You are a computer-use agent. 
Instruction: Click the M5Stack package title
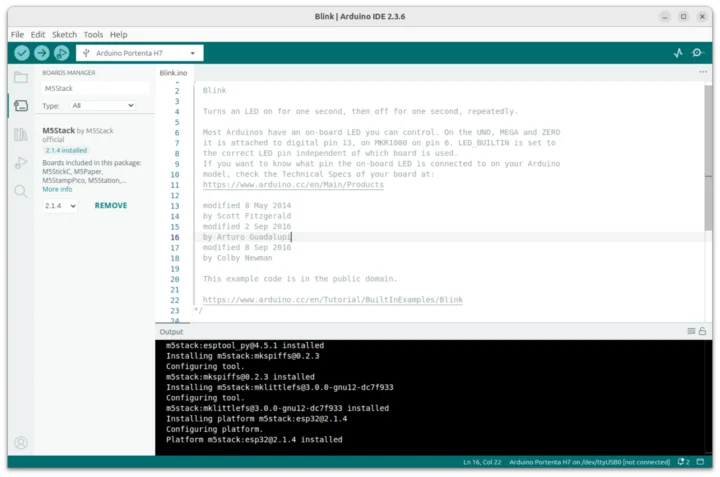pyautogui.click(x=58, y=130)
